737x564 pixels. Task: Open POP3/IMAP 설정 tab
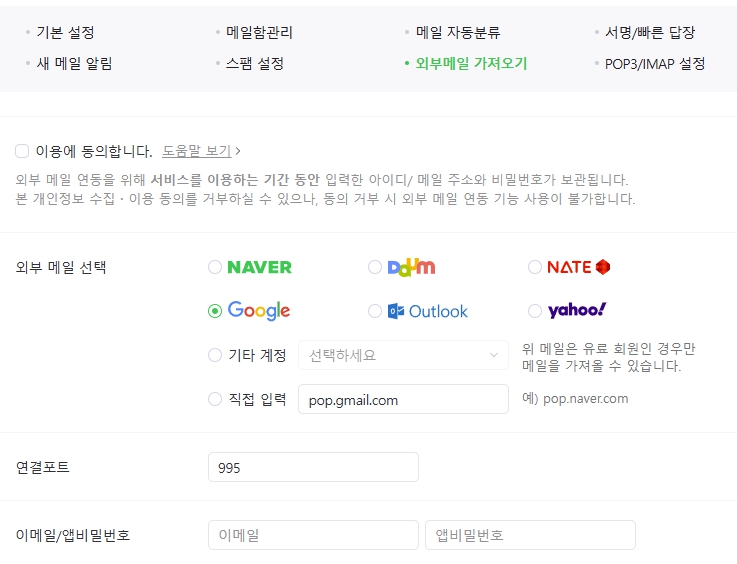[655, 63]
